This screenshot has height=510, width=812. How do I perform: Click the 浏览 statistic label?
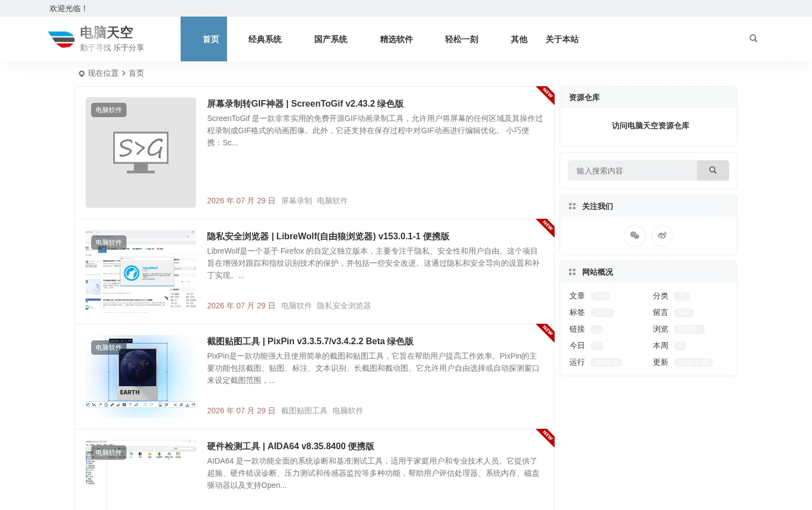coord(661,329)
